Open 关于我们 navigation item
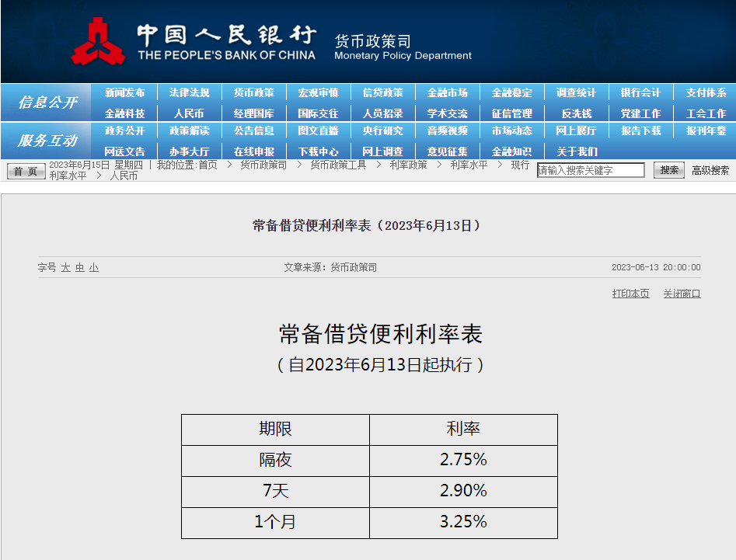736x560 pixels. click(x=577, y=151)
